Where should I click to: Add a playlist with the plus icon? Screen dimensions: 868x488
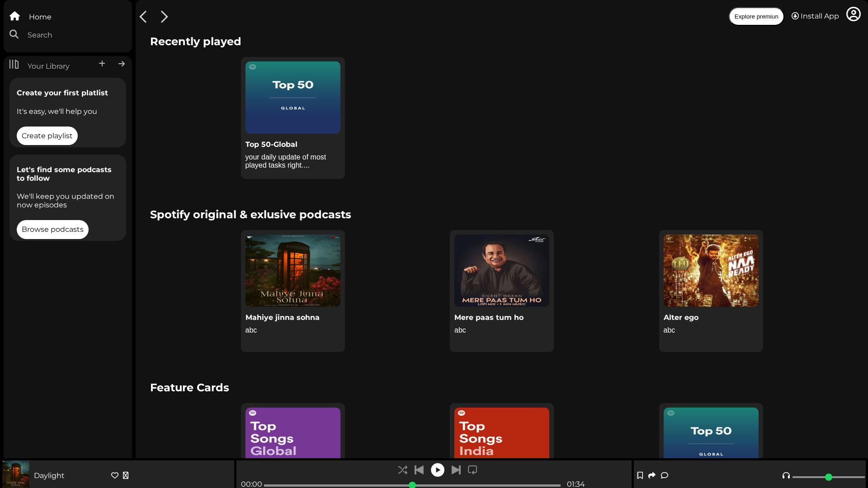102,64
